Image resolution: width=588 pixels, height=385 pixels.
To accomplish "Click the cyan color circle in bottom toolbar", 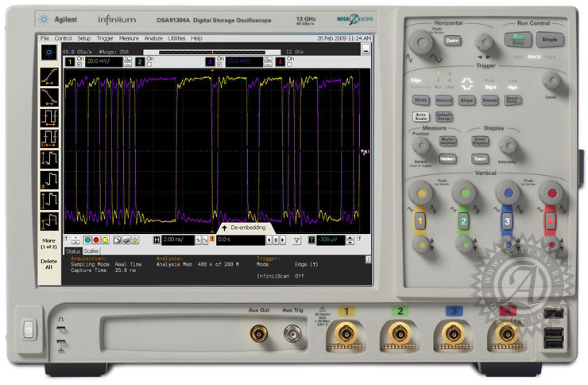I will pos(87,239).
